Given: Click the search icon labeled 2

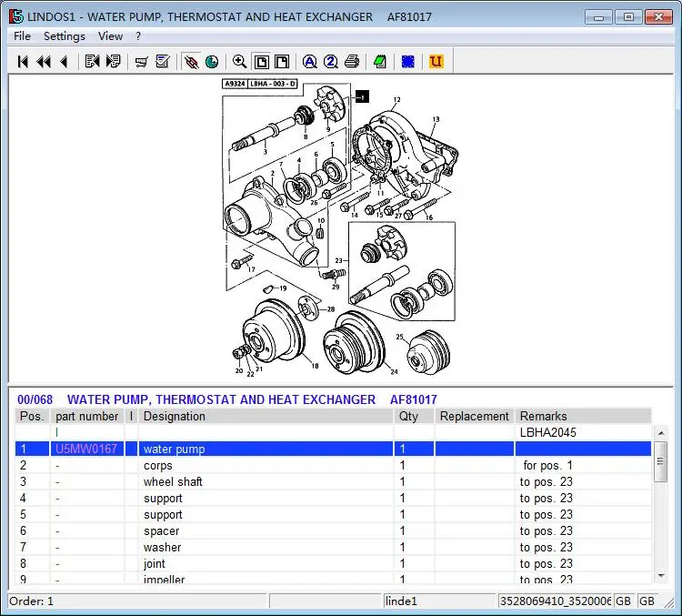Looking at the screenshot, I should coord(331,62).
